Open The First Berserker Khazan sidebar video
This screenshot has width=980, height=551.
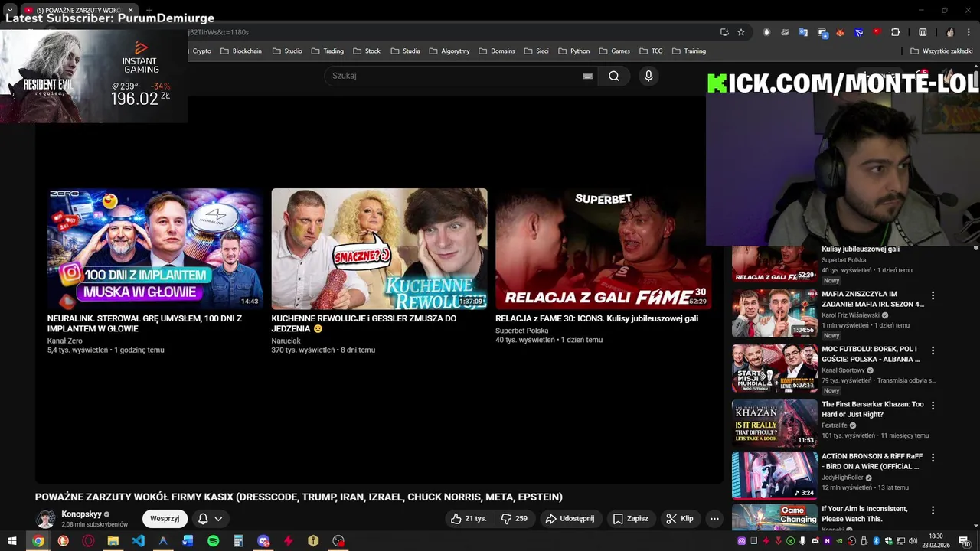774,422
